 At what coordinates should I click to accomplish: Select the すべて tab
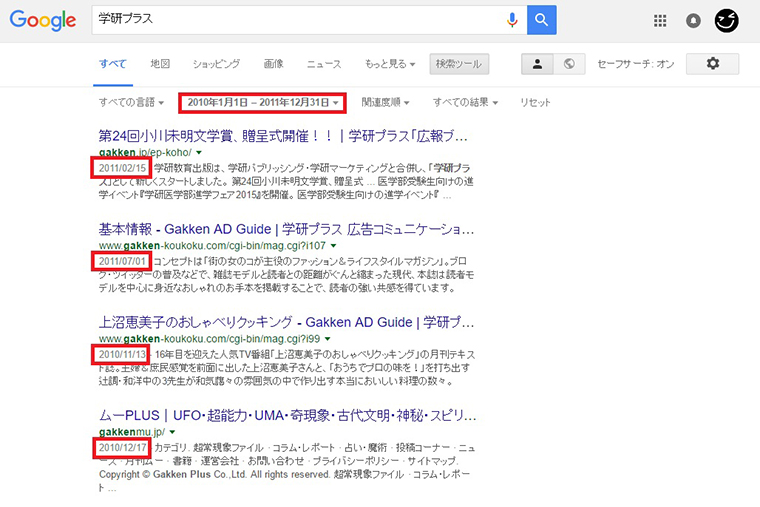pos(113,64)
